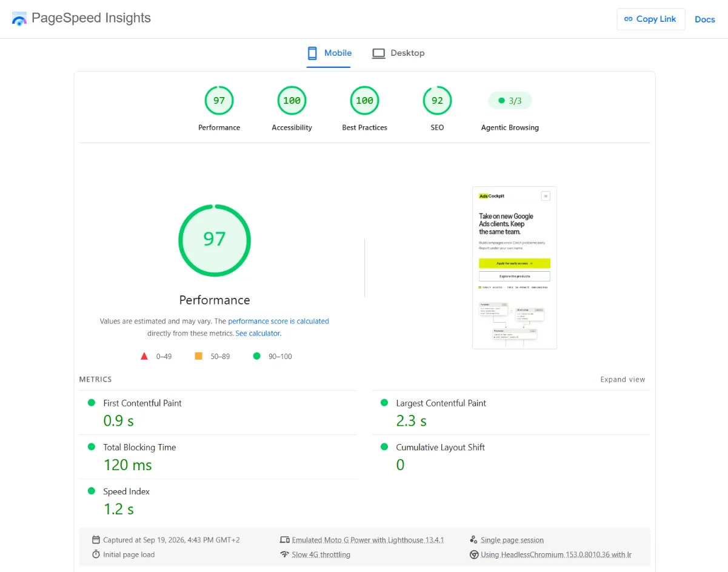728x572 pixels.
Task: Switch to the Desktop tab
Action: tap(399, 53)
